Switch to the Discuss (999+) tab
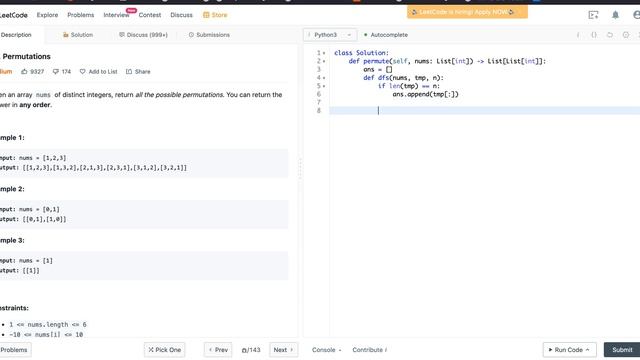This screenshot has height=360, width=640. pos(143,35)
